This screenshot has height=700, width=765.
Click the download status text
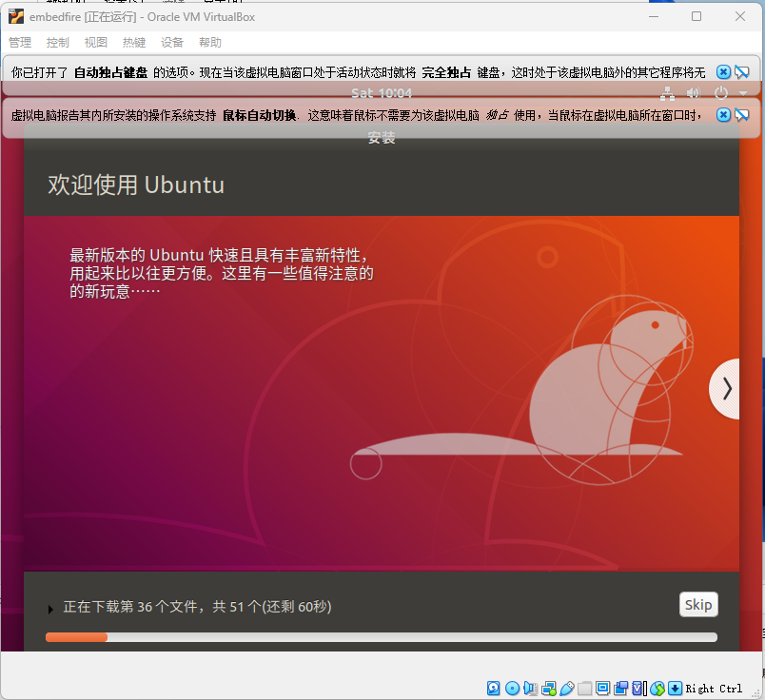pyautogui.click(x=197, y=607)
